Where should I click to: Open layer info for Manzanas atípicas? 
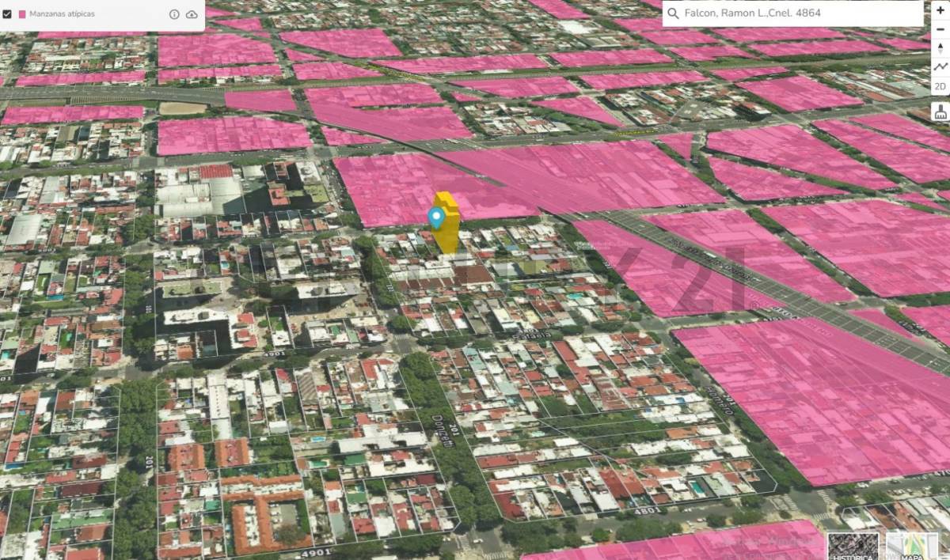174,14
